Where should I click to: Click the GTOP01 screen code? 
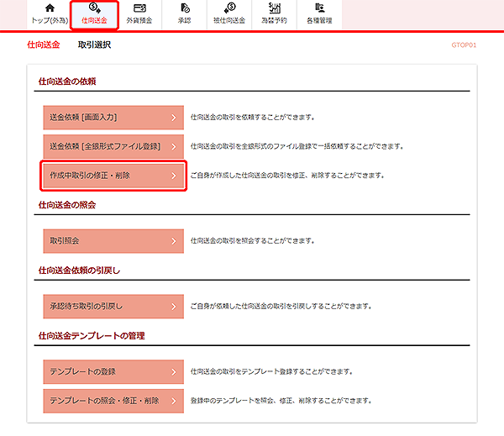coord(464,45)
